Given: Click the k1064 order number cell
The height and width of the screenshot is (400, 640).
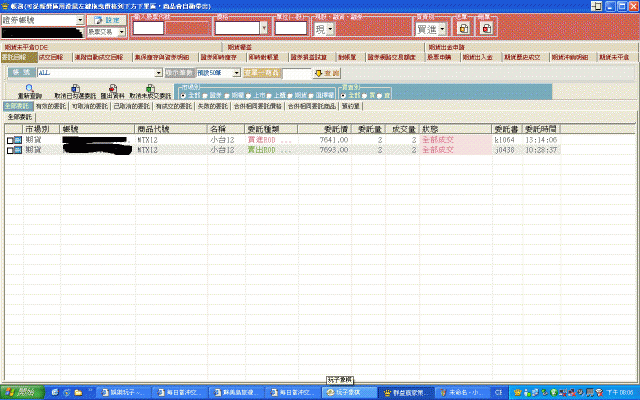Looking at the screenshot, I should [507, 140].
